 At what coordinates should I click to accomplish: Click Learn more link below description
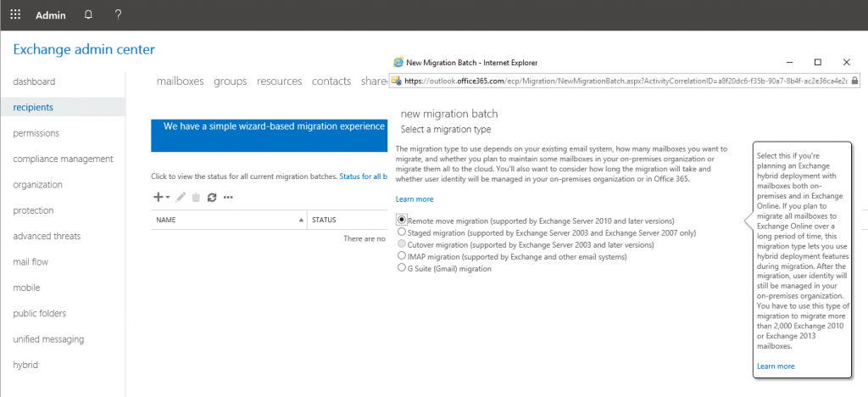(x=415, y=198)
